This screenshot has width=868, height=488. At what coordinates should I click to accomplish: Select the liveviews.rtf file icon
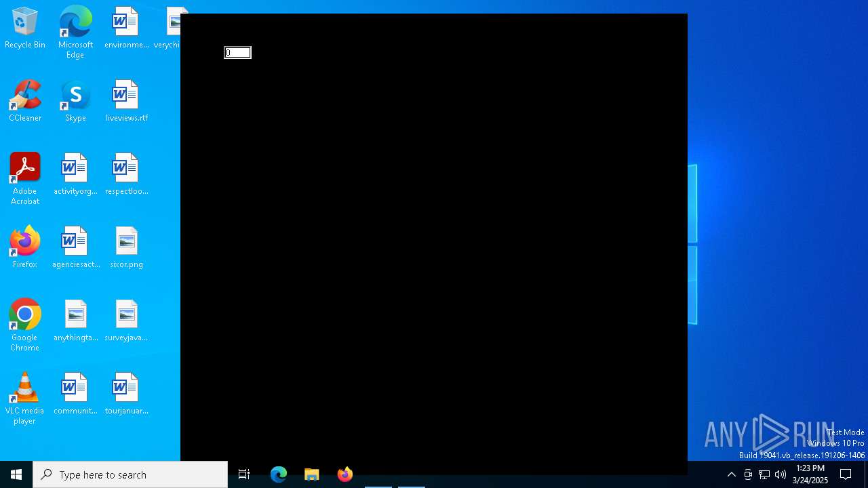[126, 102]
